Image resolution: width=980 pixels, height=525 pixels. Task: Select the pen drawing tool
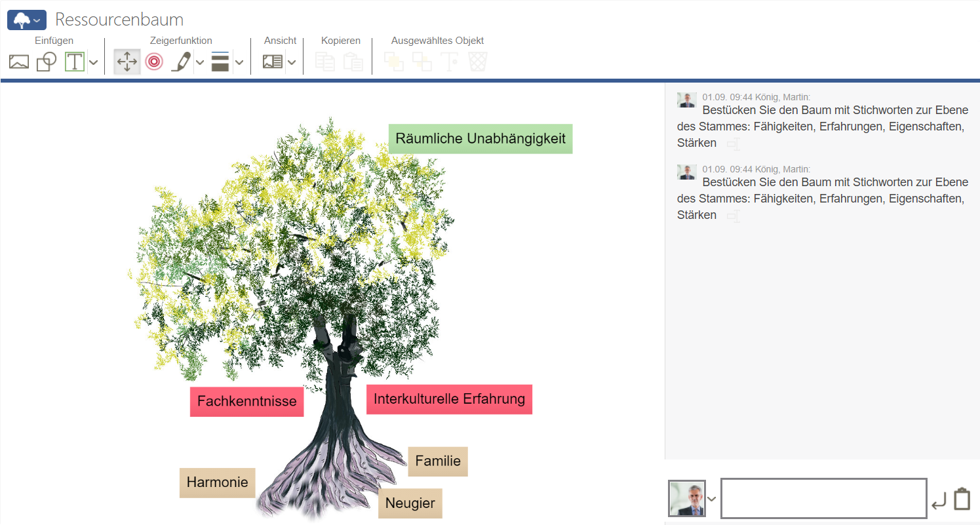coord(181,62)
